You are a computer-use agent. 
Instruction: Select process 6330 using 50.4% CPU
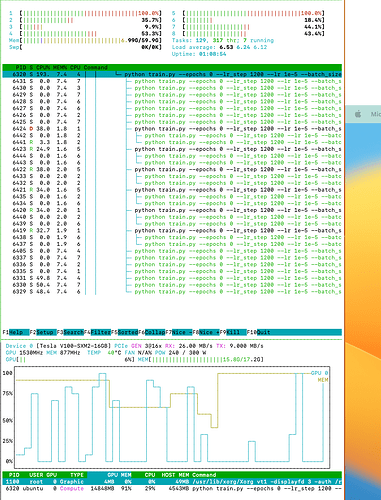pos(172,285)
